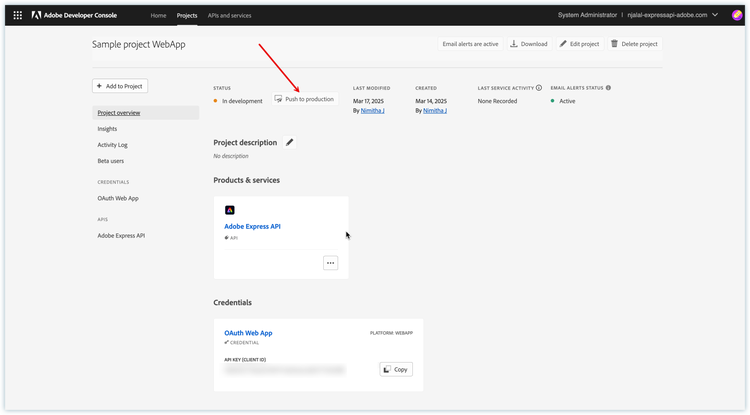
Task: Push the project to production
Action: [305, 99]
